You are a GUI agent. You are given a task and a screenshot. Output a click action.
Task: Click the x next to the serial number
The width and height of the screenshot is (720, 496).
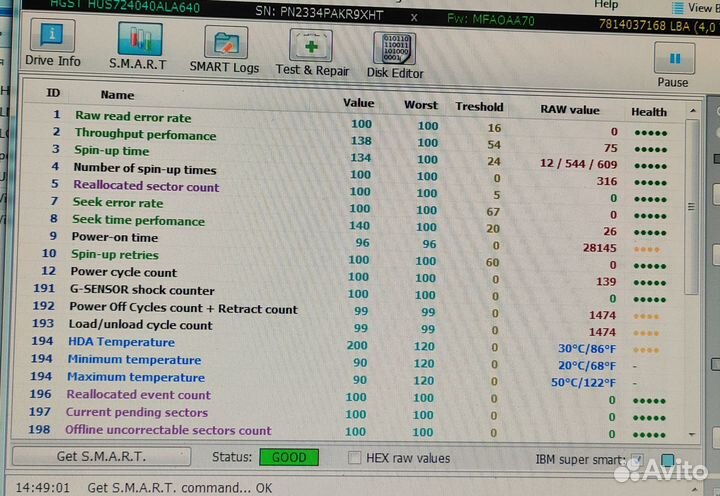(x=415, y=16)
